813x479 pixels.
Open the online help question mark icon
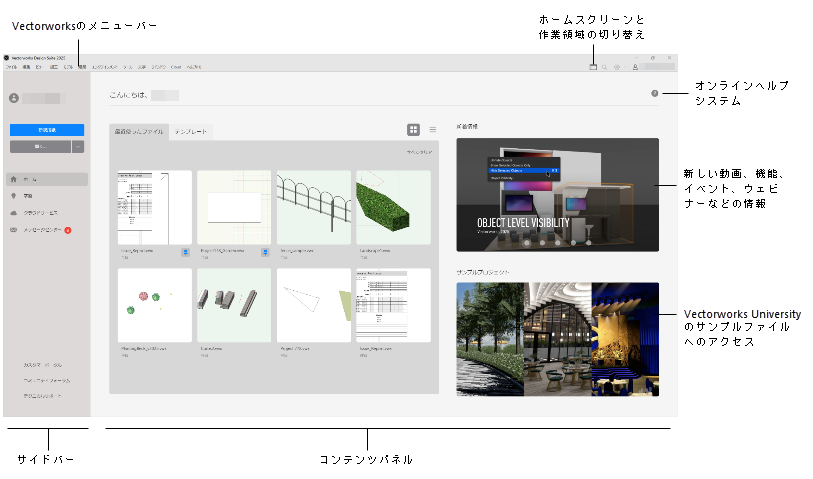(x=655, y=93)
